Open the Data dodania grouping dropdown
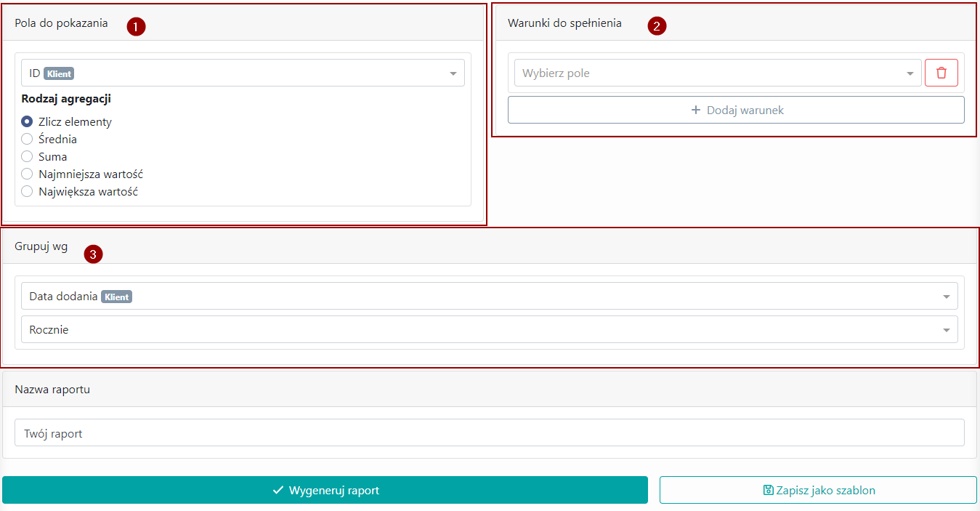Viewport: 980px width, 511px height. click(x=490, y=296)
